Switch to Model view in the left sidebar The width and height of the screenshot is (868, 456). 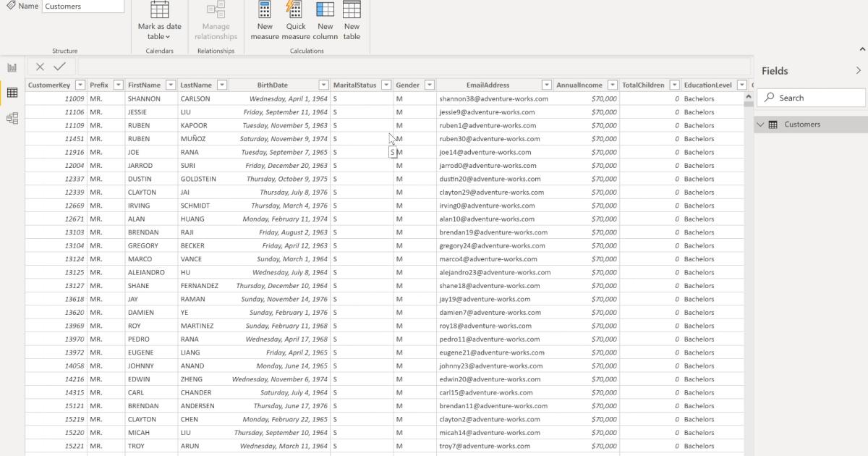coord(11,117)
